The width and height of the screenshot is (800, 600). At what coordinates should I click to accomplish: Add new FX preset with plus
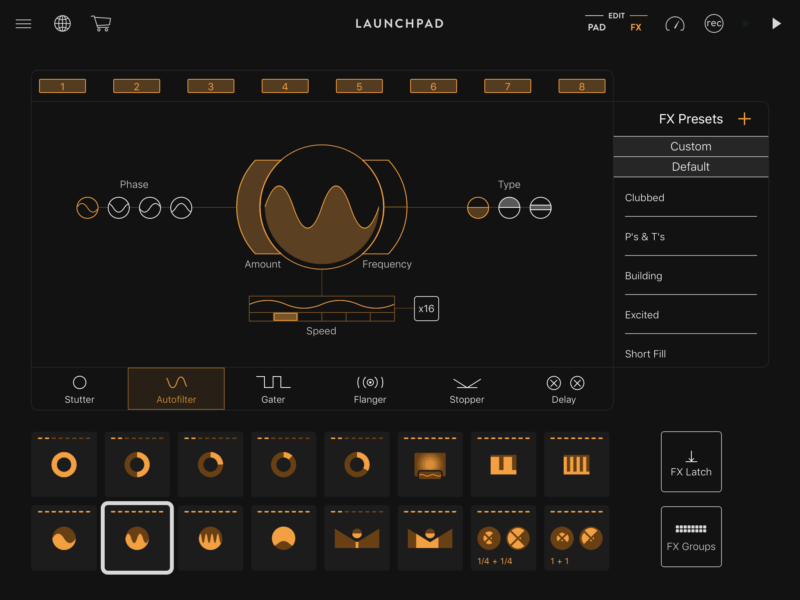(744, 119)
